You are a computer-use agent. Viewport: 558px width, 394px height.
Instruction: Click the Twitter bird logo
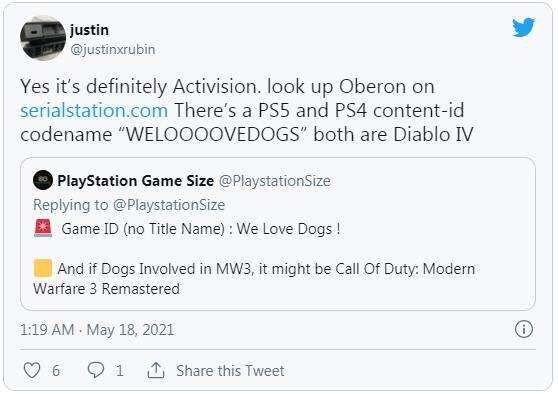pos(523,27)
